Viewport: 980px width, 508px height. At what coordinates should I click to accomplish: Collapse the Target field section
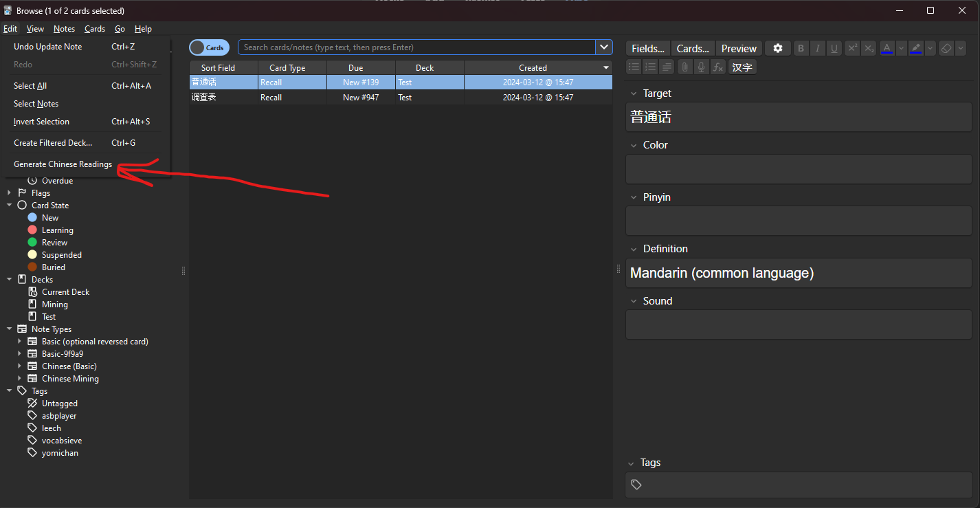coord(634,93)
